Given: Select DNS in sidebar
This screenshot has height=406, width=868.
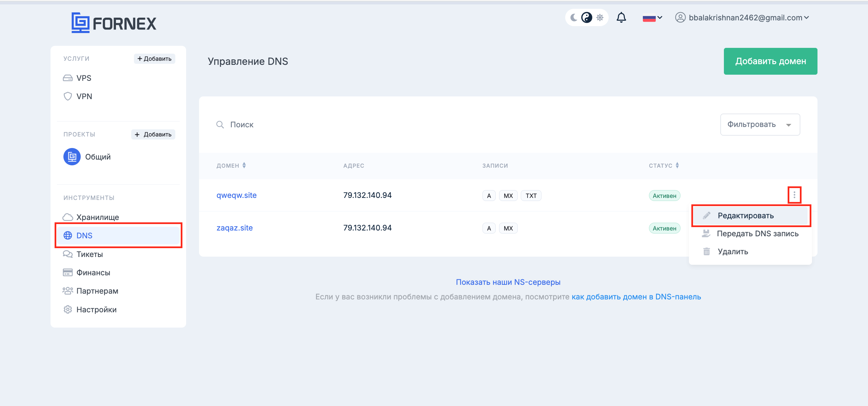Looking at the screenshot, I should 118,236.
